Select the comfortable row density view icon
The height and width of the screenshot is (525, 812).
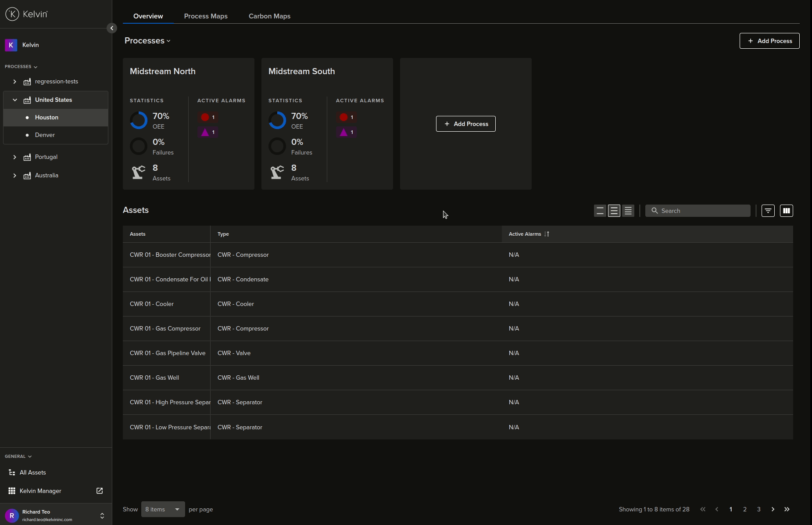coord(600,211)
